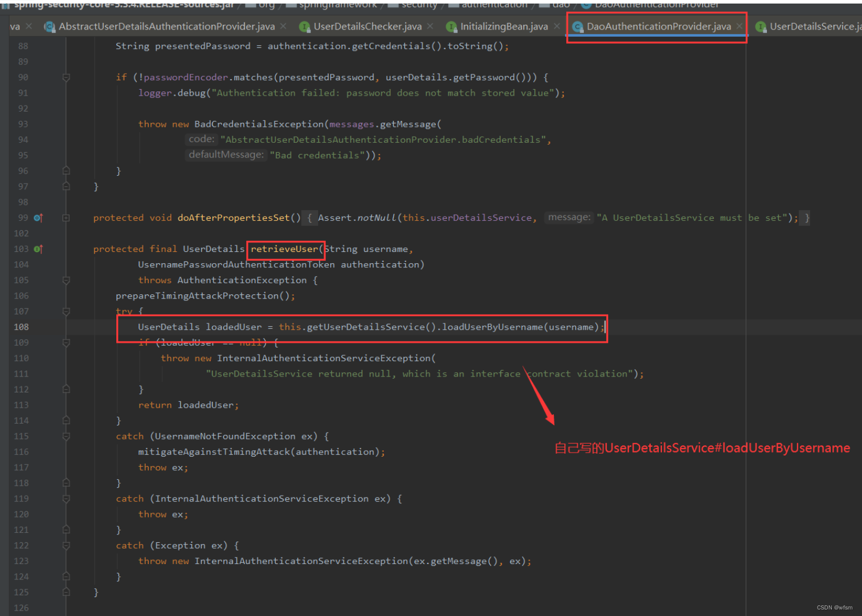Click the "code:" inlay hint on line 94

(201, 139)
